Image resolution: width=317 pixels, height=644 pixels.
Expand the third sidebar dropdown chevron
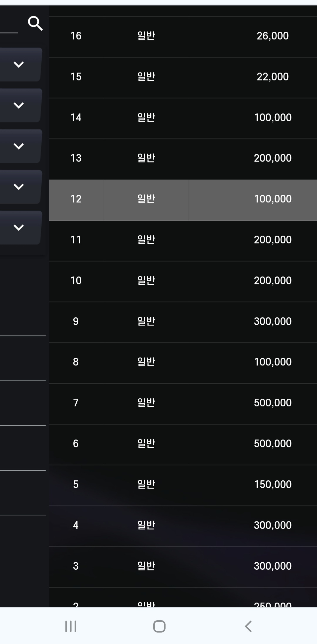19,146
